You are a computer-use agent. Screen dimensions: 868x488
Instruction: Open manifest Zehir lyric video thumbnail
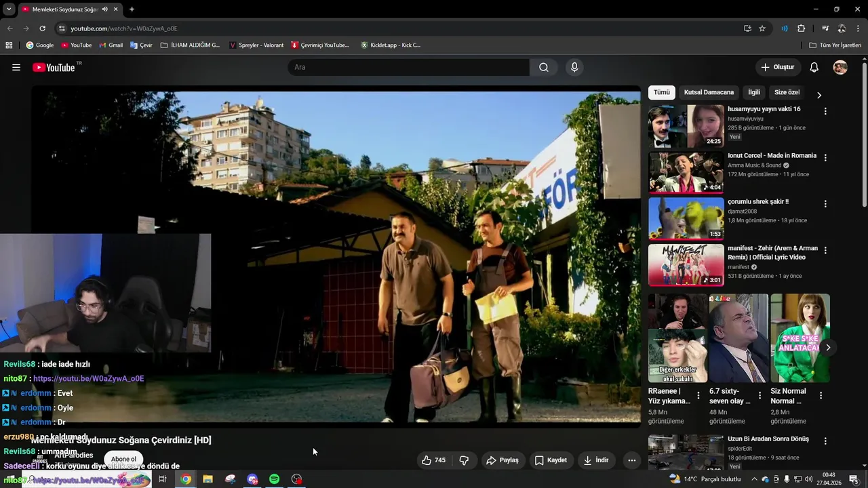coord(686,265)
